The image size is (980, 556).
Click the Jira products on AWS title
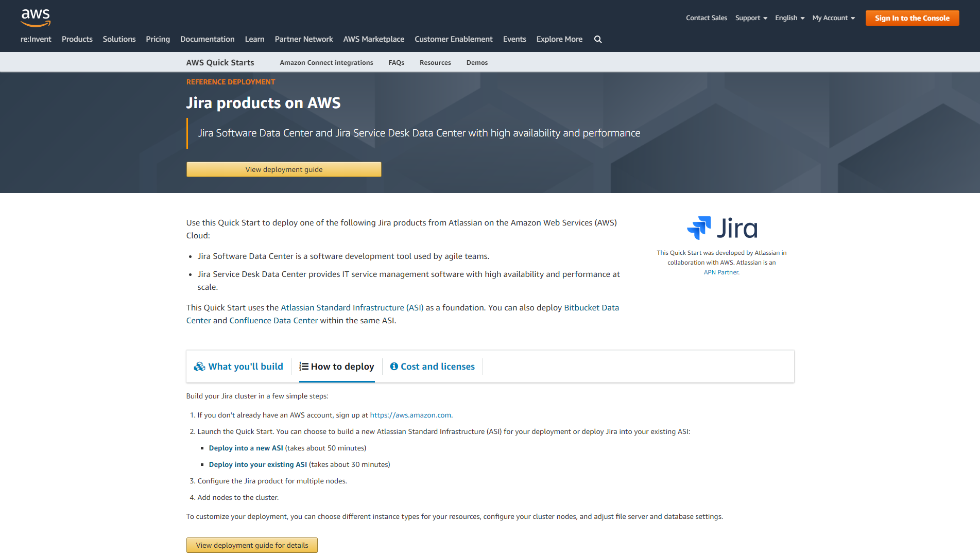(x=263, y=103)
